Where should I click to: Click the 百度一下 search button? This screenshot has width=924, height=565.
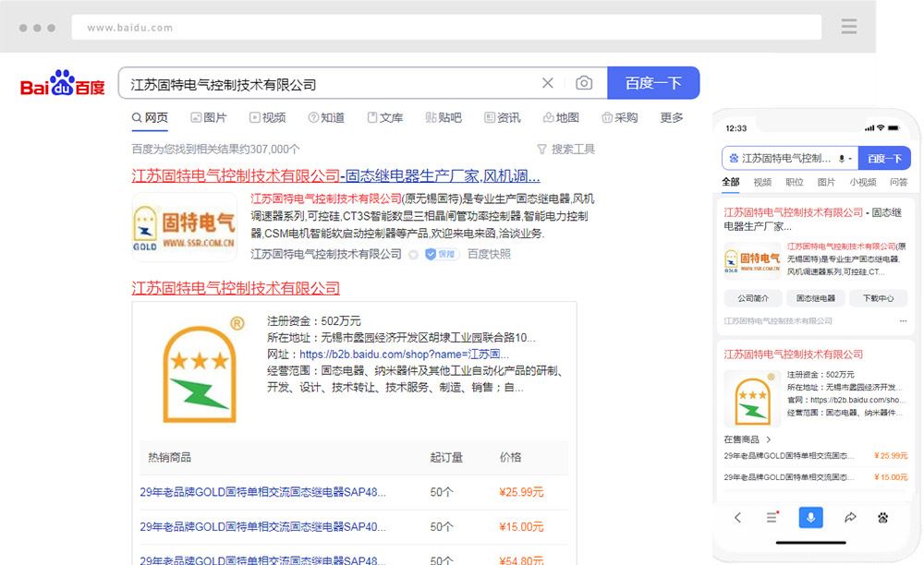tap(653, 83)
